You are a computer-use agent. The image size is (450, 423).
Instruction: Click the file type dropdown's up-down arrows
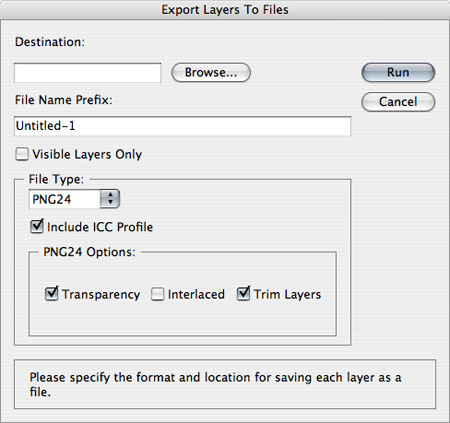click(110, 199)
